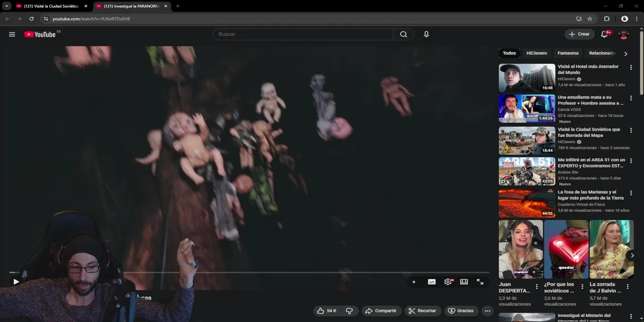
Task: Open the YouTube hamburger guide menu
Action: (12, 34)
